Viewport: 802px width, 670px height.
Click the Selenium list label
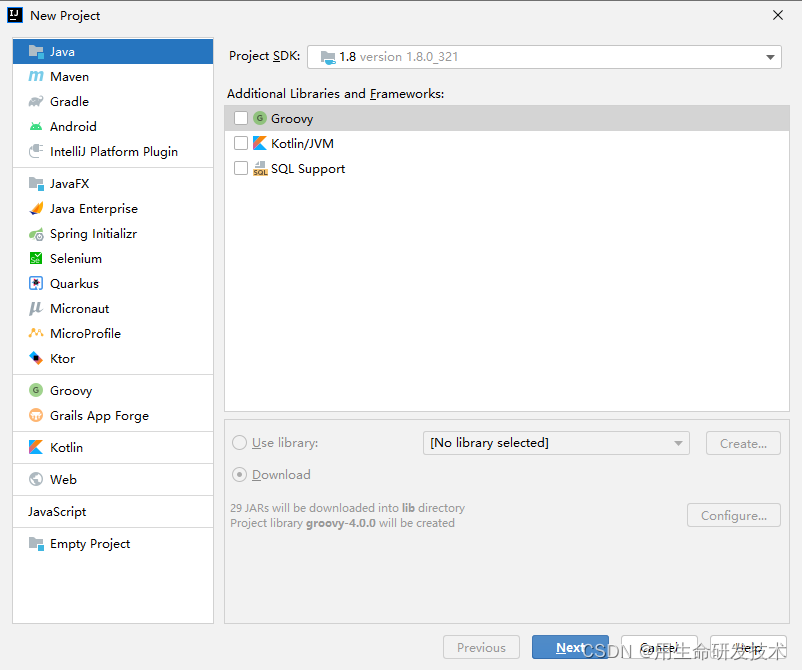click(x=76, y=259)
